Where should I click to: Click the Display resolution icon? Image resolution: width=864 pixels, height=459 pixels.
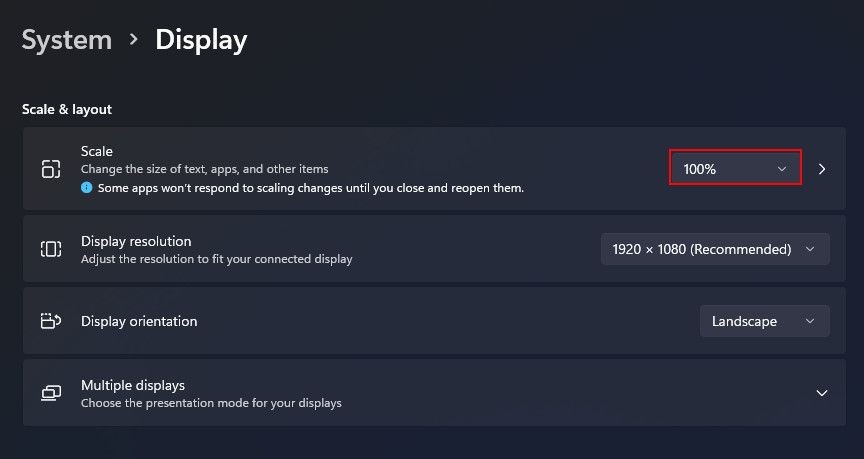[x=51, y=249]
